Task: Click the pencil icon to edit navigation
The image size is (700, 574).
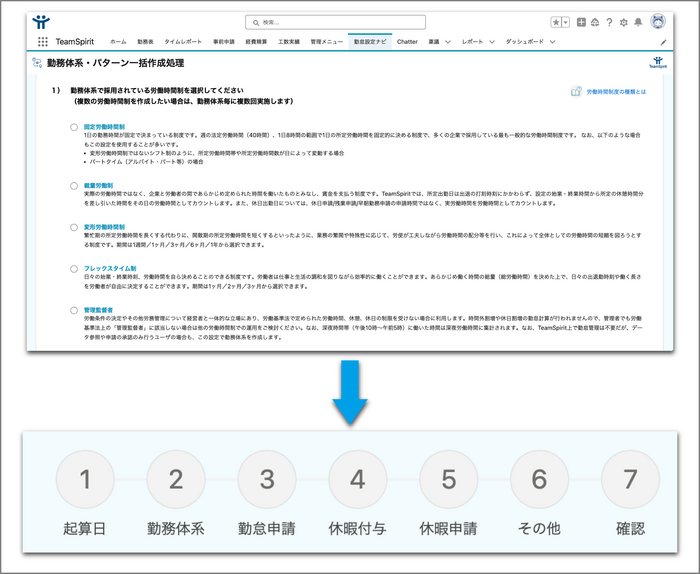Action: tap(663, 42)
